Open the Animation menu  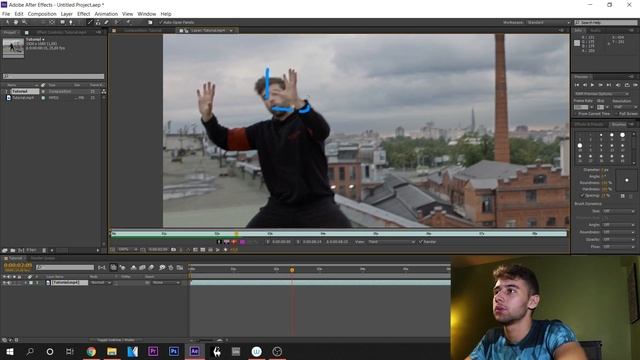[106, 14]
